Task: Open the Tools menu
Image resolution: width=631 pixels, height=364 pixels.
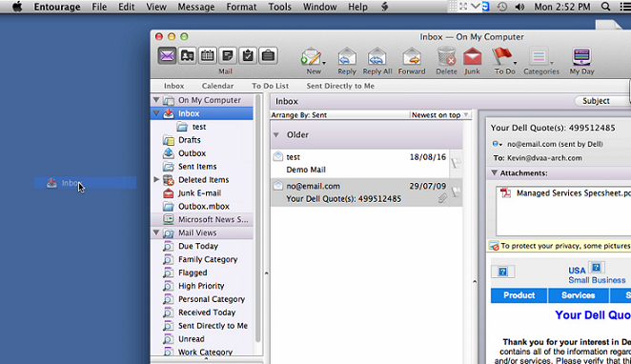Action: pos(279,7)
